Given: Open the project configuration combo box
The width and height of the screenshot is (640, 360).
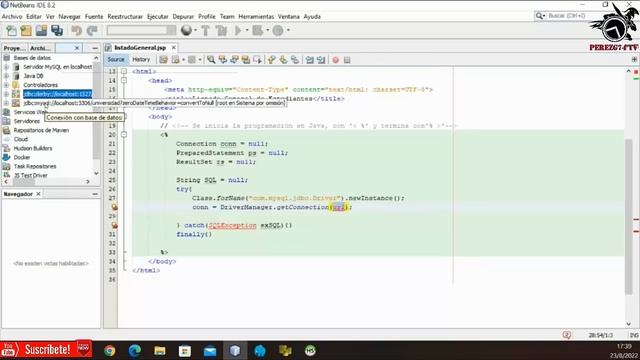Looking at the screenshot, I should [141, 30].
